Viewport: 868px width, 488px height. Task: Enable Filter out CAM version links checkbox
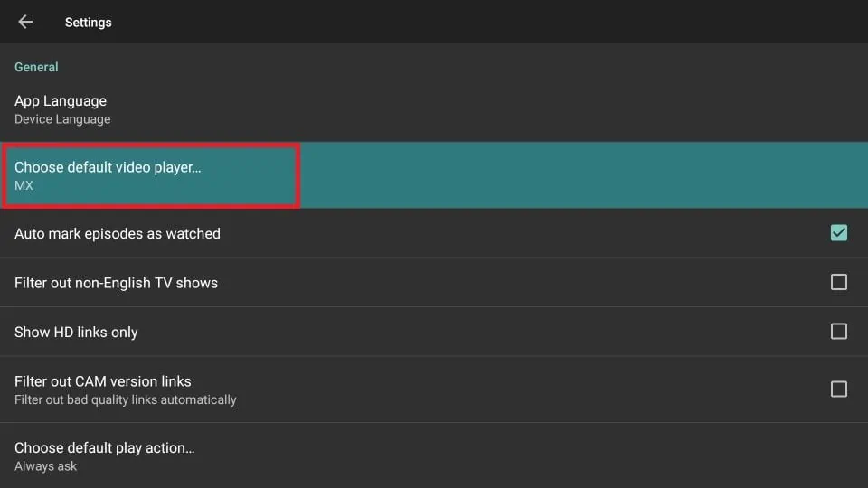coord(838,389)
